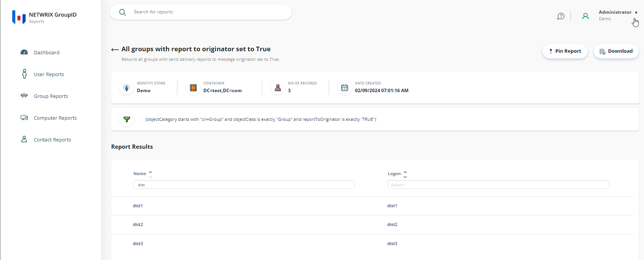The width and height of the screenshot is (644, 260).
Task: Click dist3 in the Logon column
Action: (392, 244)
